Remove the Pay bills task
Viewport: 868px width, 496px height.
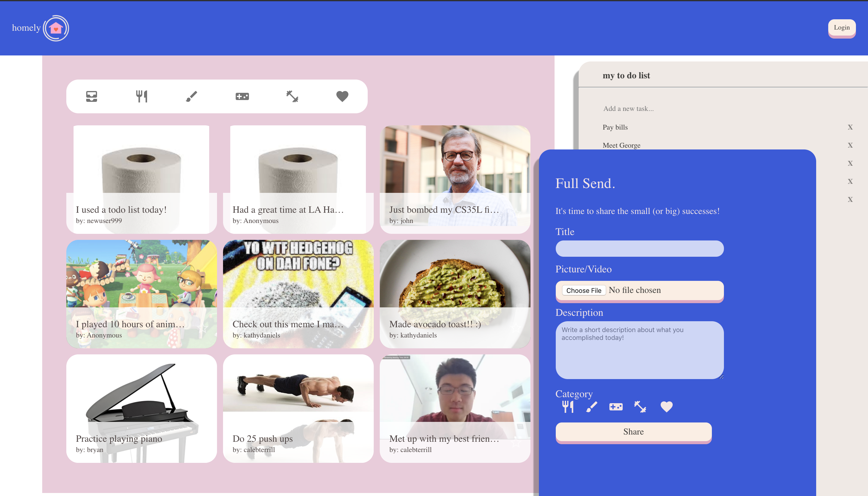coord(850,127)
